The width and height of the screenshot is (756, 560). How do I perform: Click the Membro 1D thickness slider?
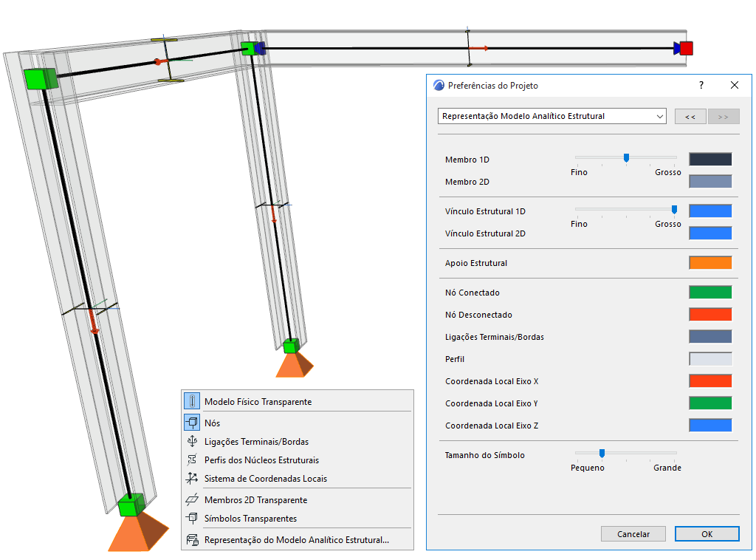(626, 157)
